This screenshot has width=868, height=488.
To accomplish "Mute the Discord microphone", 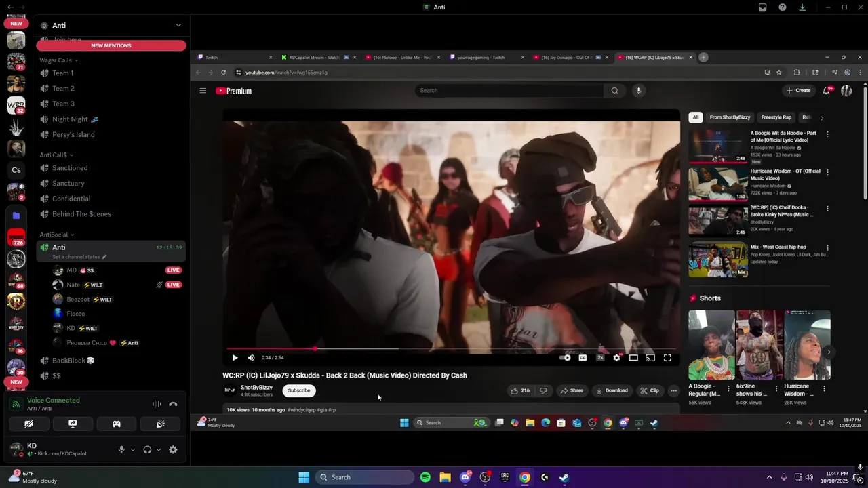I will click(122, 449).
